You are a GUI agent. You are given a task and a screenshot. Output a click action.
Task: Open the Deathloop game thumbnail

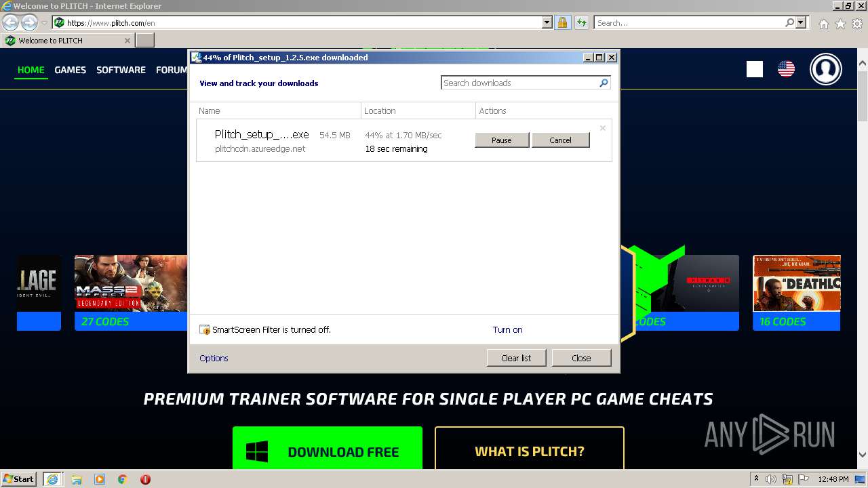click(797, 283)
